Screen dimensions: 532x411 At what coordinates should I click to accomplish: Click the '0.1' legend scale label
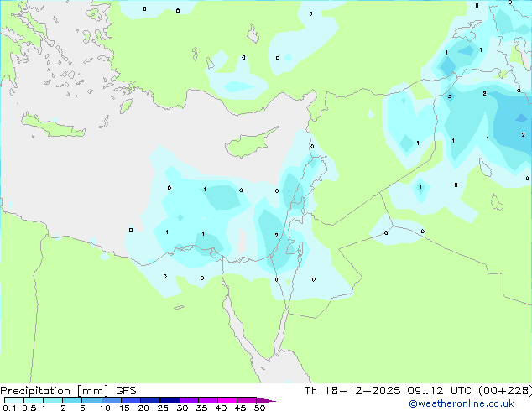(x=9, y=408)
